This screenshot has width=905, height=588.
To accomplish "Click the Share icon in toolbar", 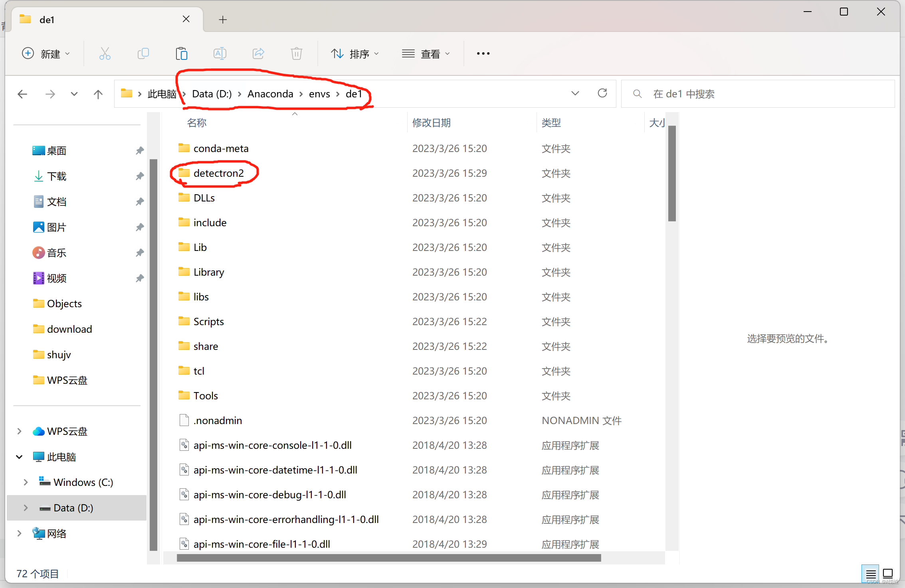I will [258, 53].
